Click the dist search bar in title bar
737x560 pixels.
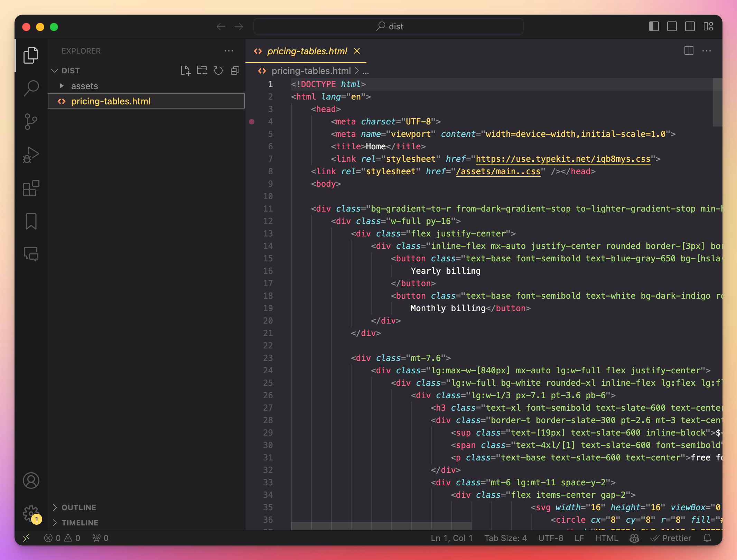pyautogui.click(x=389, y=27)
